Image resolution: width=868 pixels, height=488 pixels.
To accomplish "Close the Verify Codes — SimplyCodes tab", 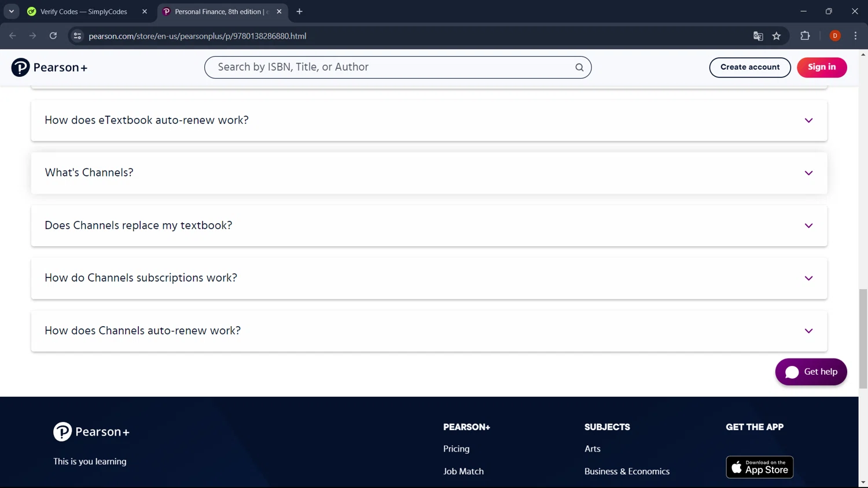I will (x=145, y=12).
